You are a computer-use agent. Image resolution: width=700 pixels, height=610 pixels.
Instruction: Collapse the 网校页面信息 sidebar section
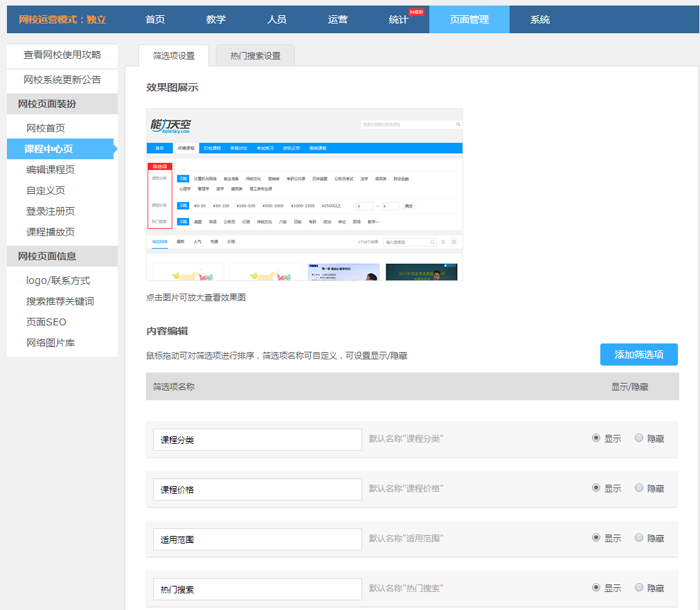[x=47, y=256]
